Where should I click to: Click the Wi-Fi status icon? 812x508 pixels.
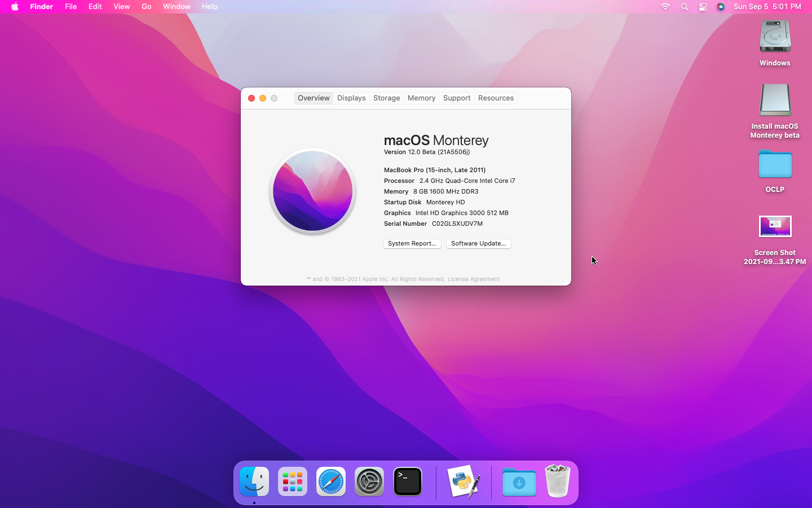coord(665,7)
